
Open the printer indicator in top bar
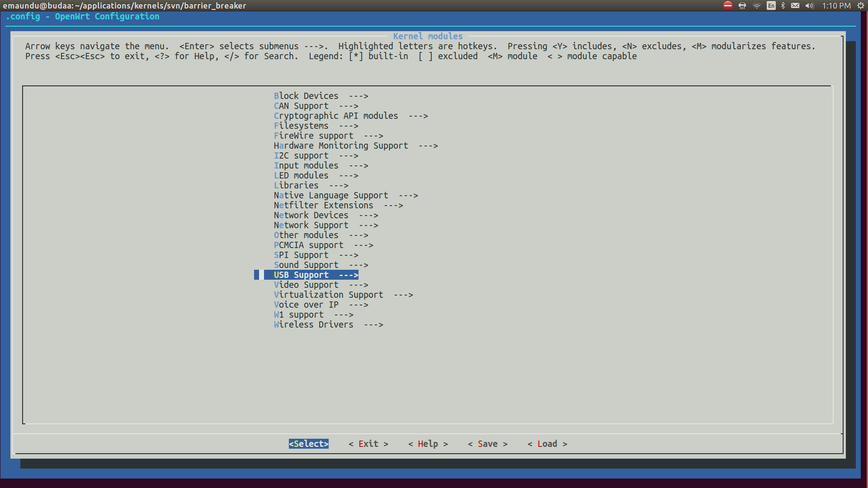pos(742,5)
